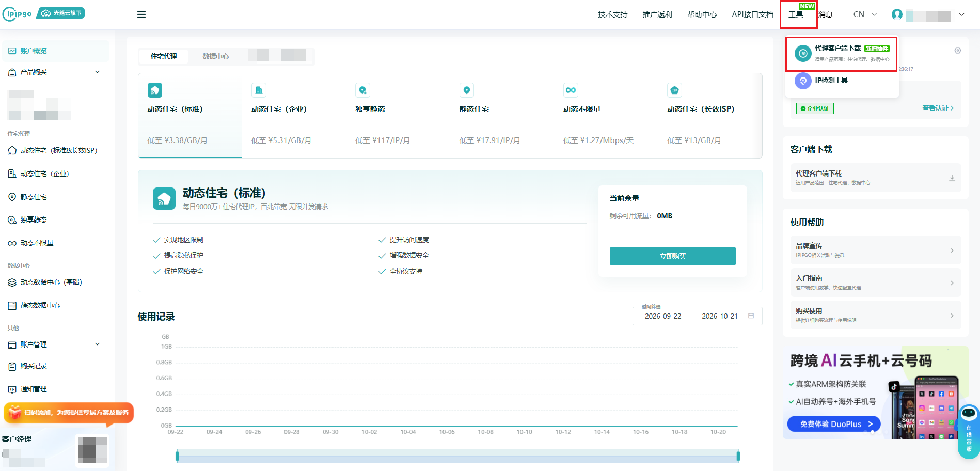Expand the 品牌宣传 help entry
980x471 pixels.
876,250
